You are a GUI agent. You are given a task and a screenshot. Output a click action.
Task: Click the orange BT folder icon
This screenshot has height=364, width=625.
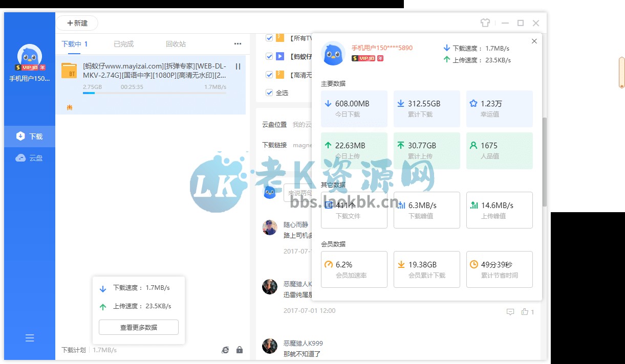pyautogui.click(x=69, y=71)
